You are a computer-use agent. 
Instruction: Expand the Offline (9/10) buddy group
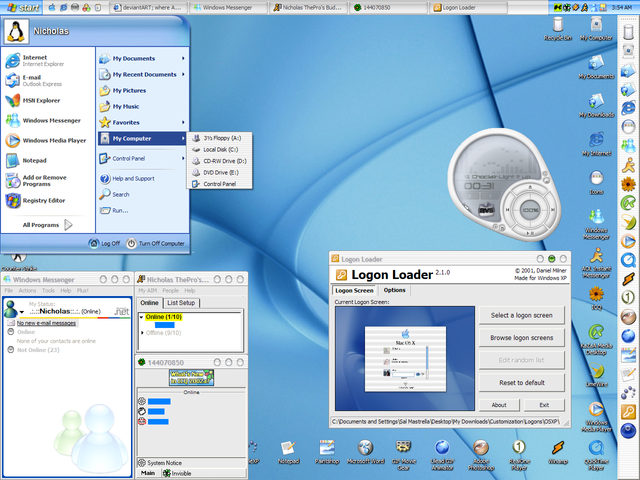click(142, 333)
